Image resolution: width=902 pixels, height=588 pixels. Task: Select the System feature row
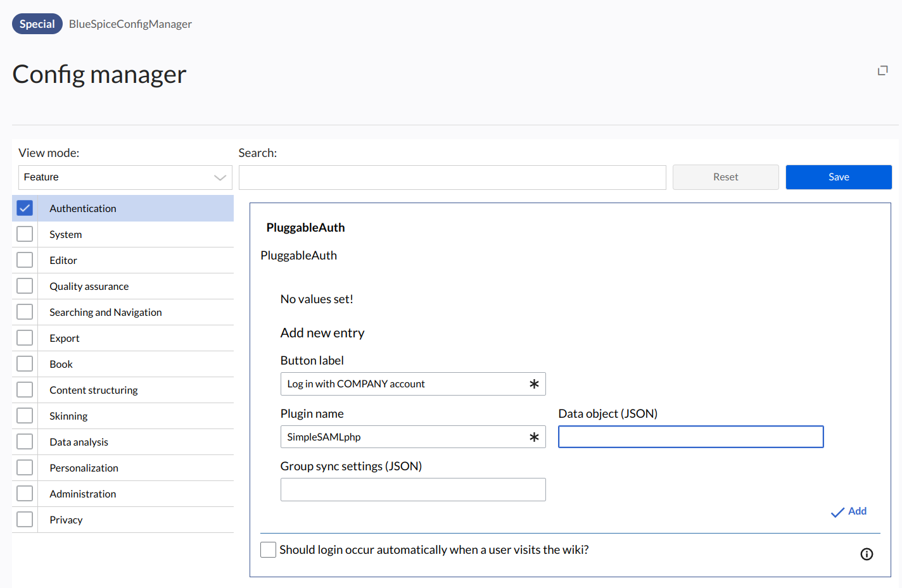pyautogui.click(x=123, y=234)
